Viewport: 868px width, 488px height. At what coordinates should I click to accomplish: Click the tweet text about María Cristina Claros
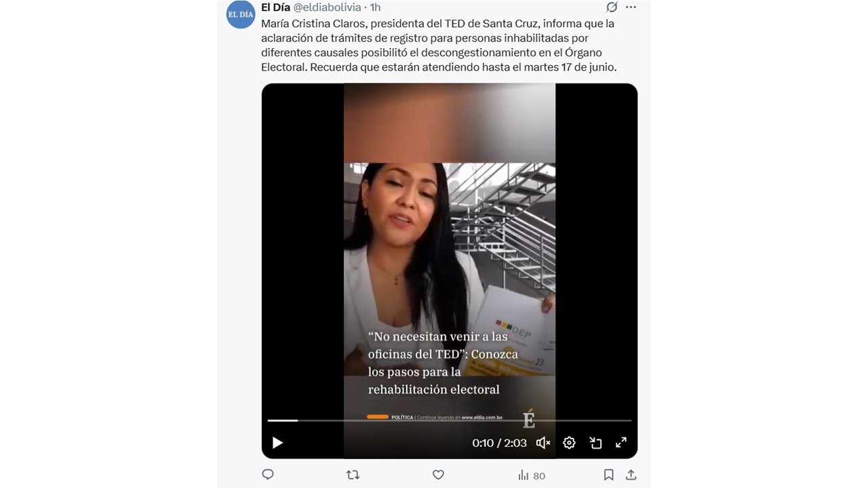(x=439, y=45)
